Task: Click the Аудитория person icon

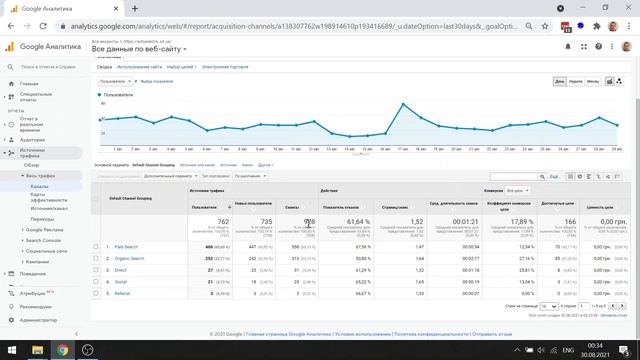Action: pyautogui.click(x=11, y=140)
